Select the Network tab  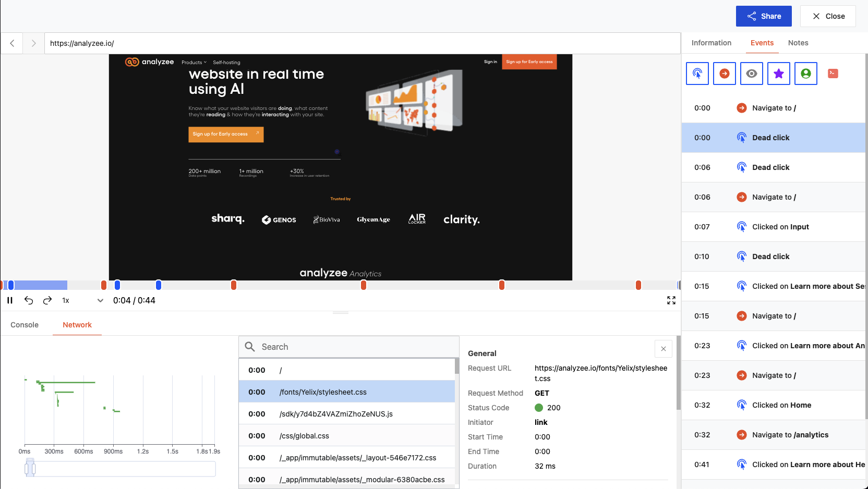(77, 325)
